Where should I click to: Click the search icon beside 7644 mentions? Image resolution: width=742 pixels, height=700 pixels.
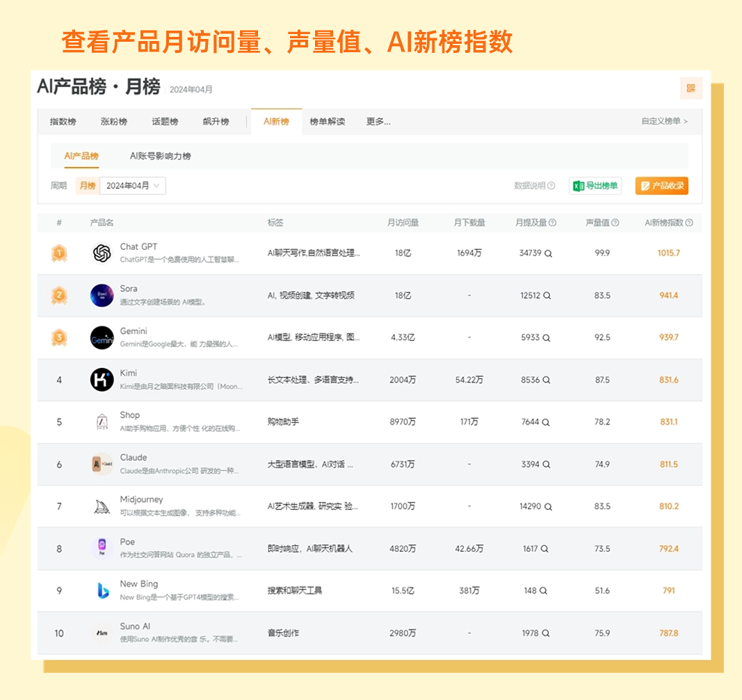point(546,422)
